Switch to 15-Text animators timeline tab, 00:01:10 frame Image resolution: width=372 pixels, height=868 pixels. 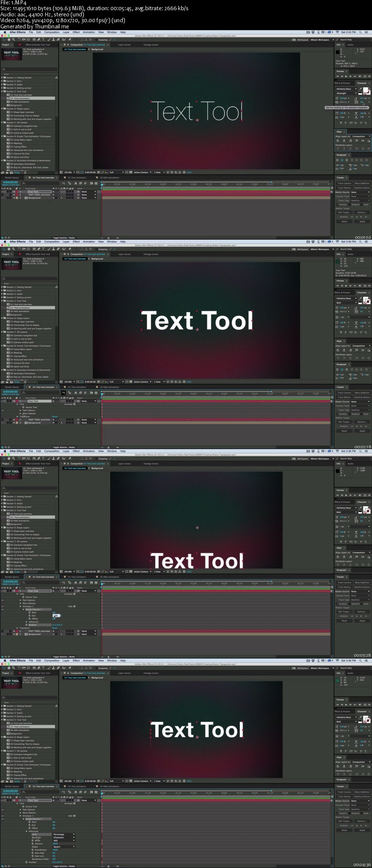point(77,177)
